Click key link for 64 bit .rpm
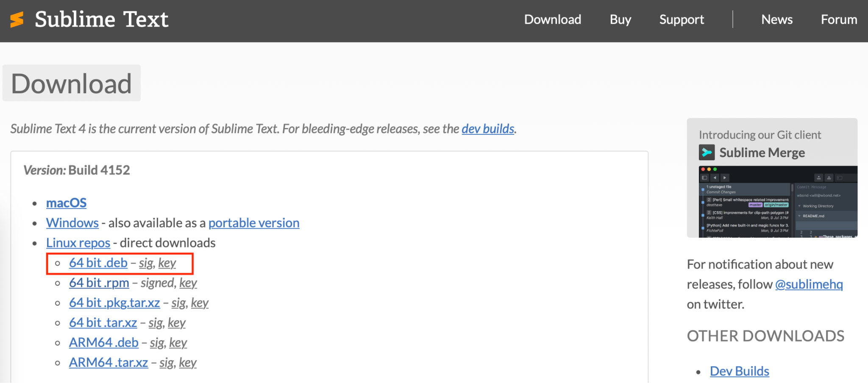Screen dimensions: 868x383 pos(188,283)
